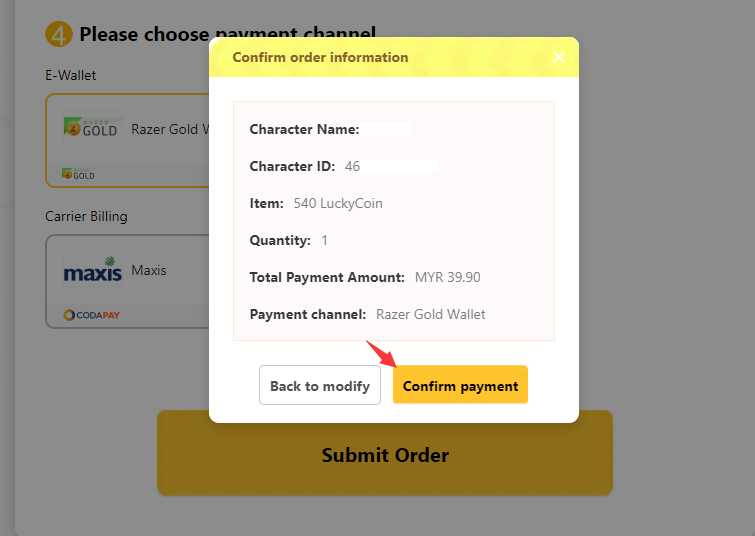
Task: Click the E-Wallet section label
Action: [x=70, y=75]
